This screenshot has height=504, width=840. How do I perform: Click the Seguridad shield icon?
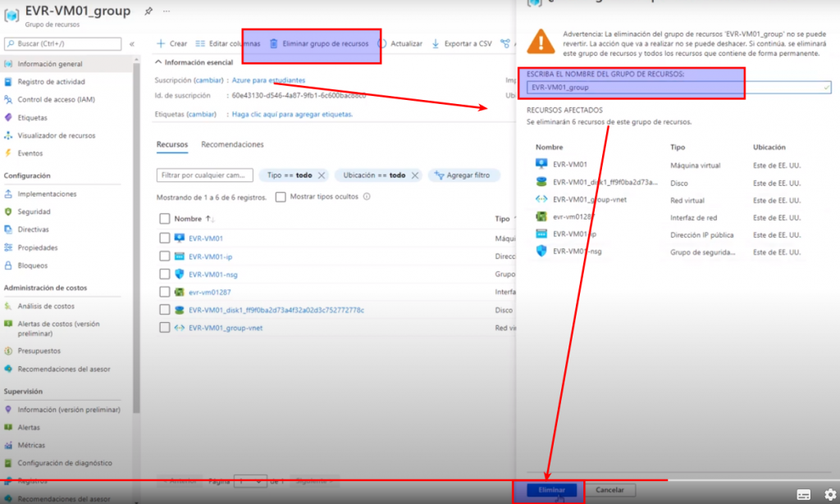pyautogui.click(x=8, y=211)
